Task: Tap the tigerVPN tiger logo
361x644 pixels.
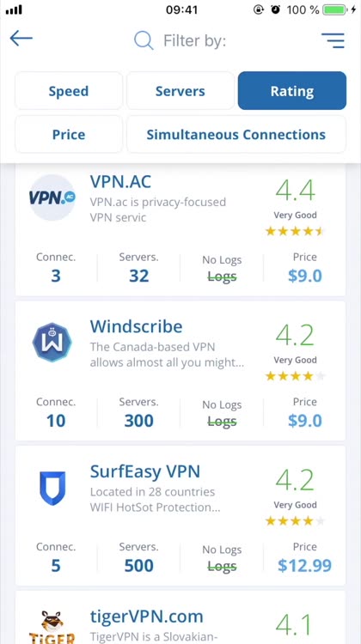Action: point(52,627)
